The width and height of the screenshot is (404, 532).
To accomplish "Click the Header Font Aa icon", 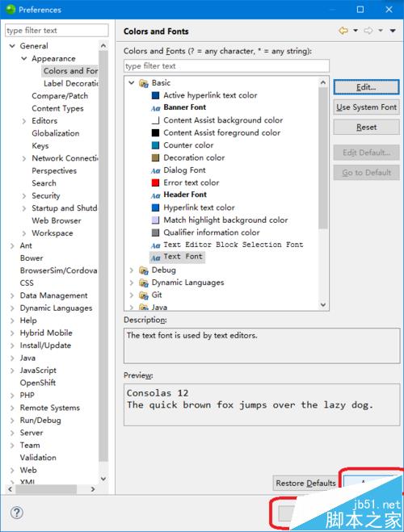I will [x=155, y=195].
